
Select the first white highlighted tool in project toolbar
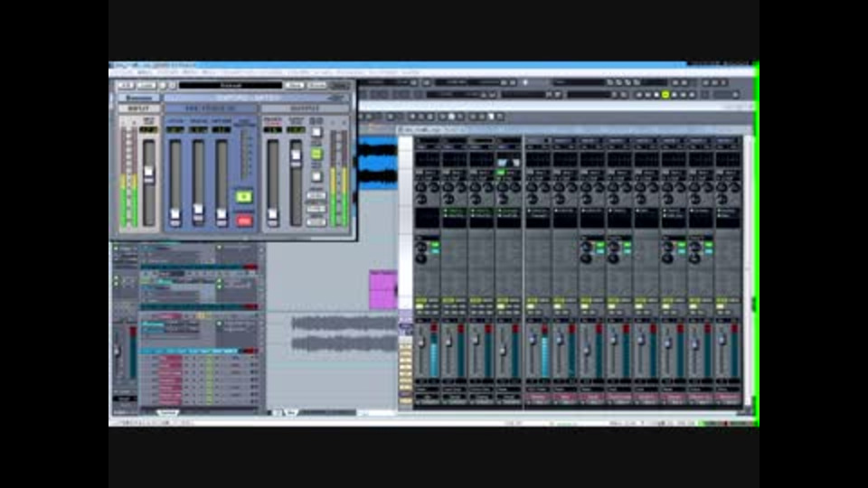tap(452, 117)
